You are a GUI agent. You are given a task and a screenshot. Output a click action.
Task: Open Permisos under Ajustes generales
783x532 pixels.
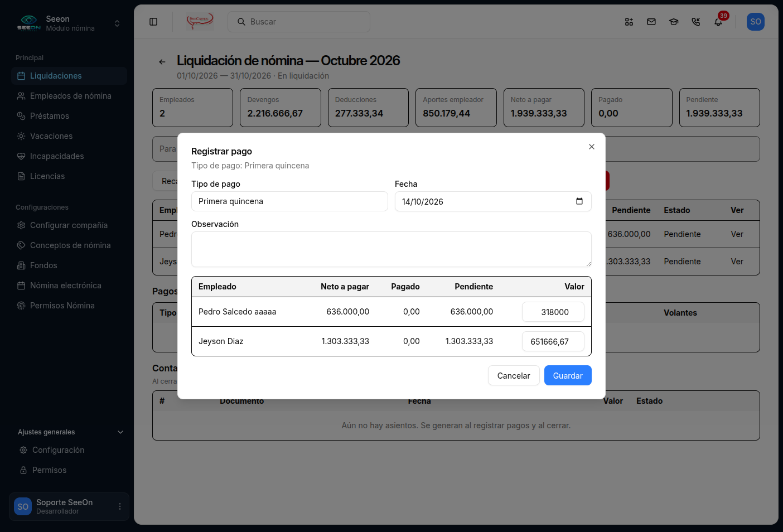coord(70,470)
